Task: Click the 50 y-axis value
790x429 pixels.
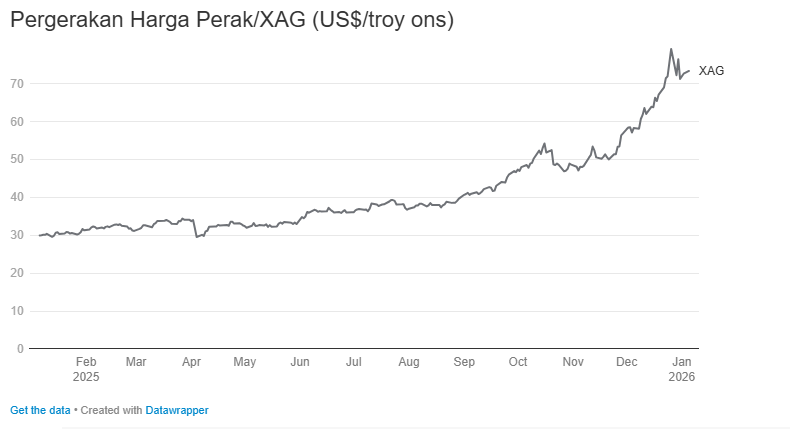Action: coord(17,159)
